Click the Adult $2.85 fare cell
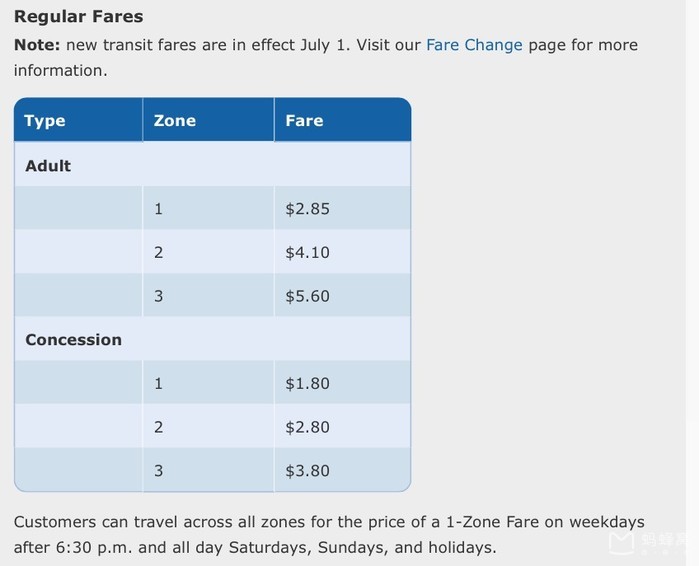The height and width of the screenshot is (566, 699). [x=307, y=209]
